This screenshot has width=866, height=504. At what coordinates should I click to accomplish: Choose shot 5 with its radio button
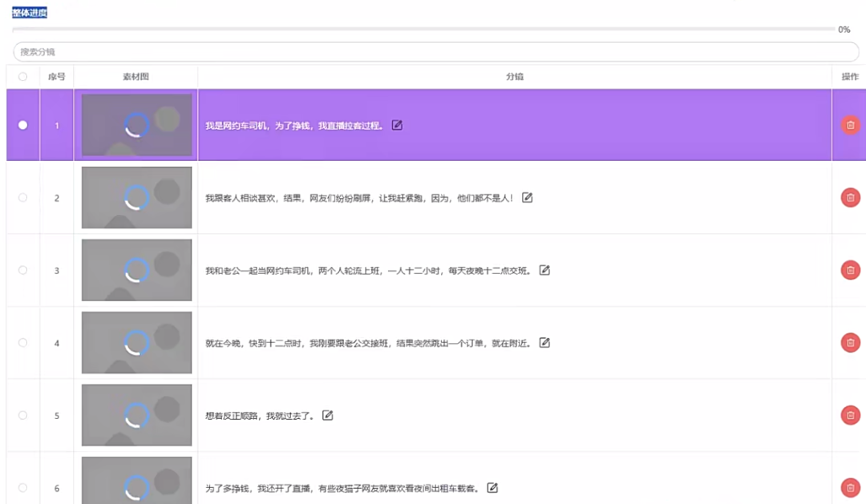pos(23,415)
